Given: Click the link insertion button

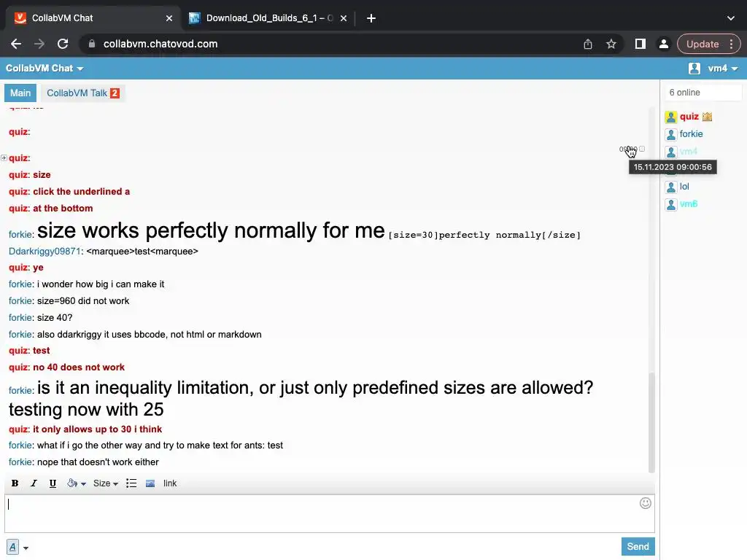Looking at the screenshot, I should (170, 483).
